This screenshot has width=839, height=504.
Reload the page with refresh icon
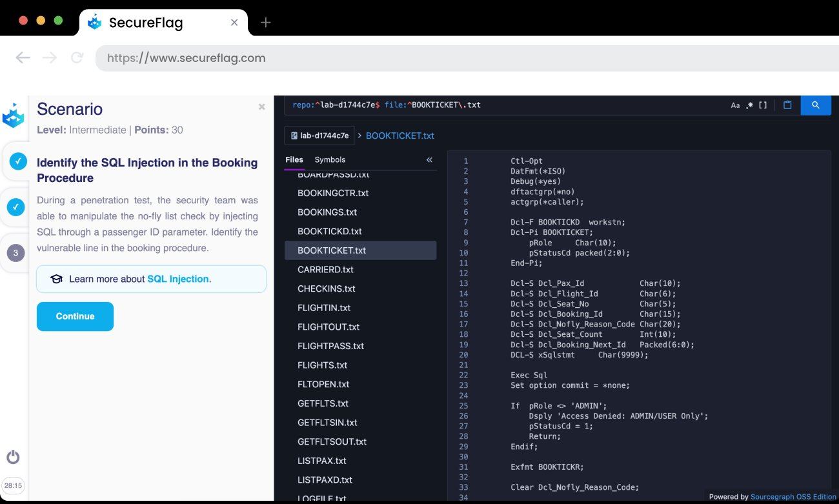coord(77,58)
